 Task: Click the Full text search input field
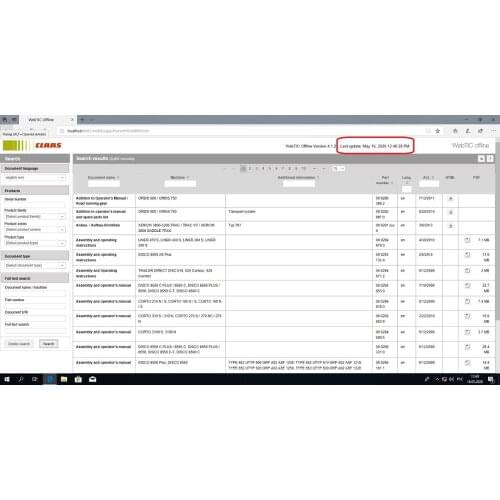click(35, 330)
